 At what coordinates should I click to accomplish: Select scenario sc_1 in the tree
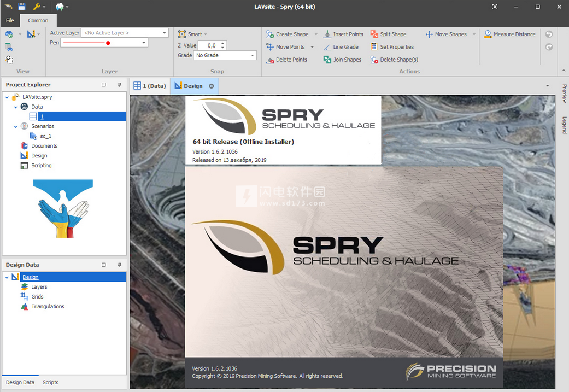(46, 136)
